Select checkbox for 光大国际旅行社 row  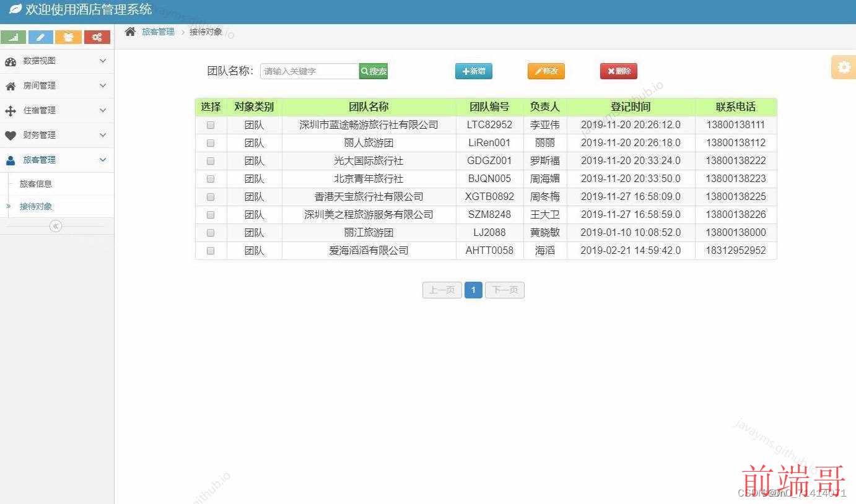tap(211, 161)
